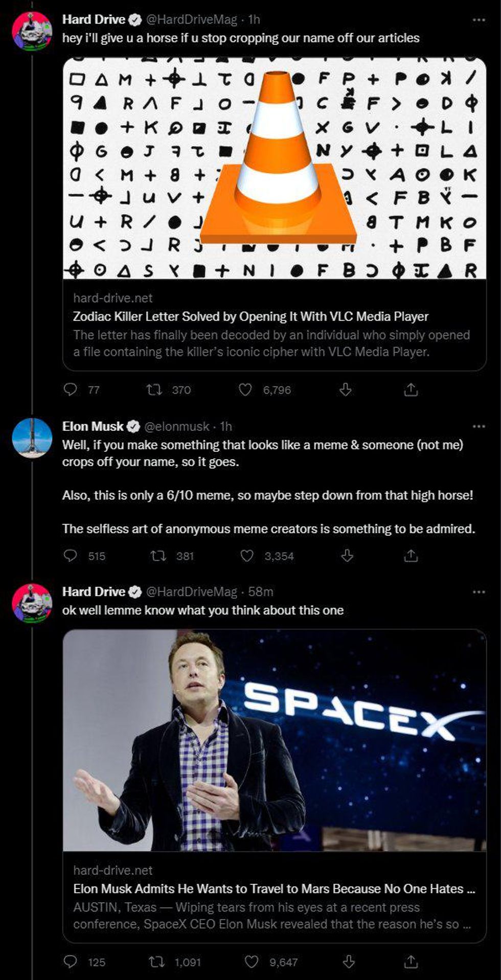Reply to the VLC Zodiac Killer tweet
Image resolution: width=501 pixels, height=980 pixels.
(70, 390)
